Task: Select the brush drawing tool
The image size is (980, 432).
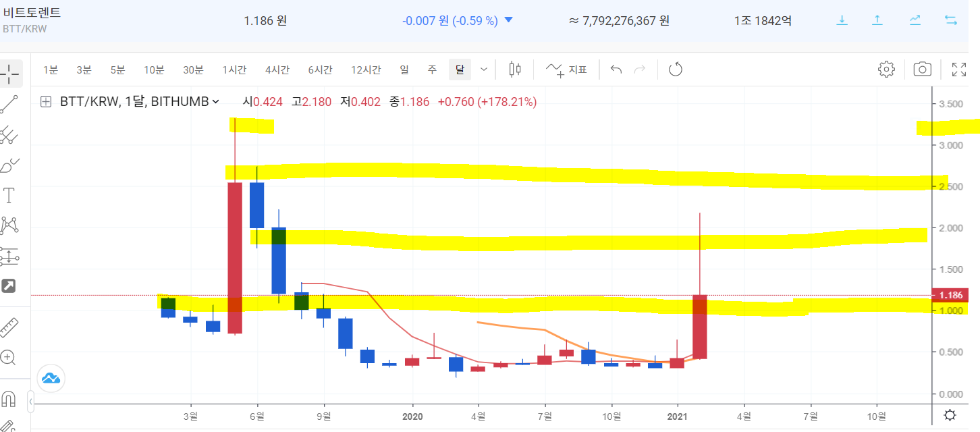Action: [x=10, y=165]
